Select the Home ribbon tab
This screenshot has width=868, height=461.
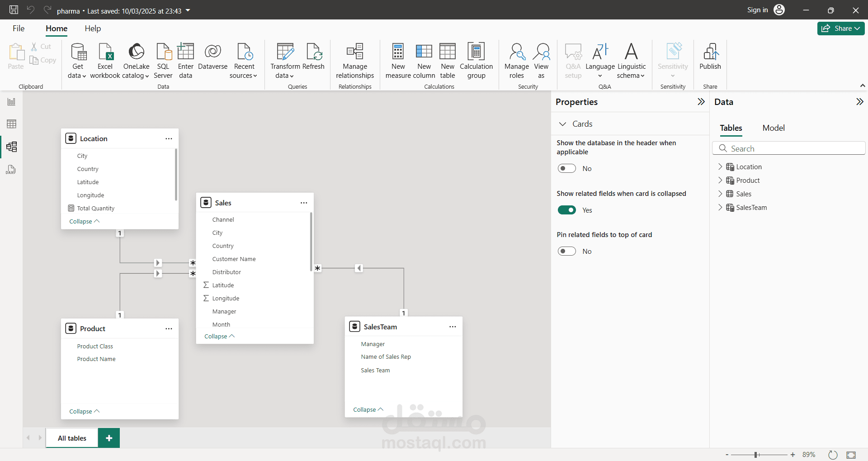[x=57, y=29]
